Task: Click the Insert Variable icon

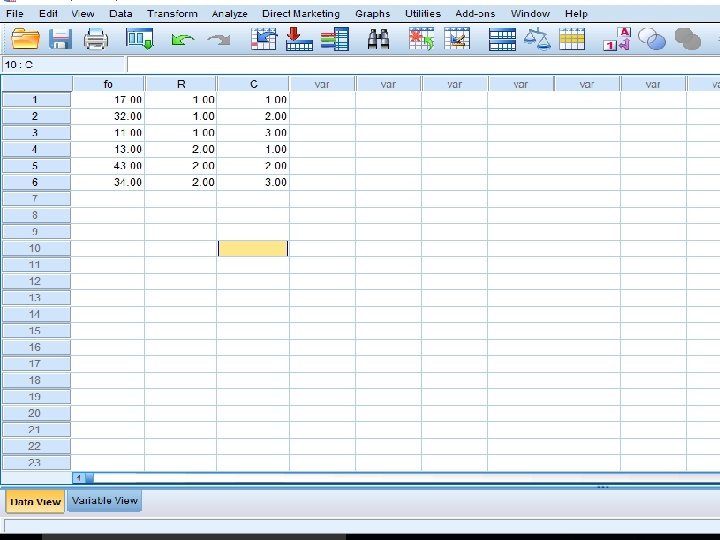Action: point(457,39)
